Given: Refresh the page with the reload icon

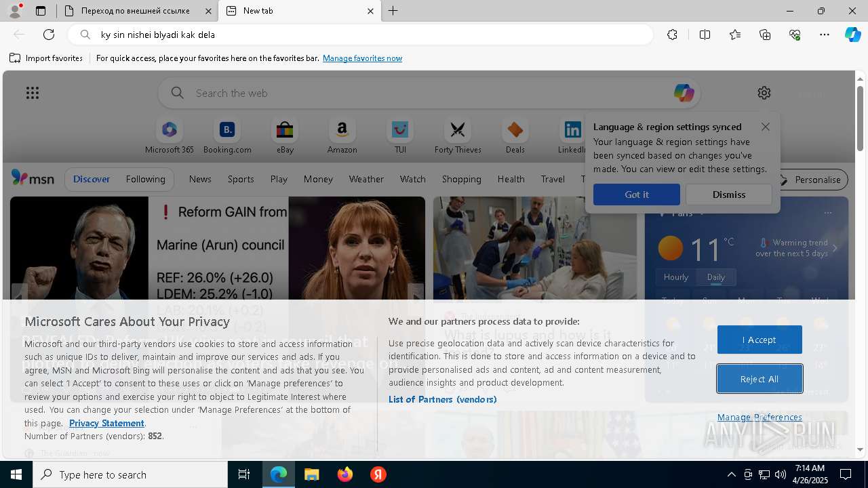Looking at the screenshot, I should [x=49, y=35].
